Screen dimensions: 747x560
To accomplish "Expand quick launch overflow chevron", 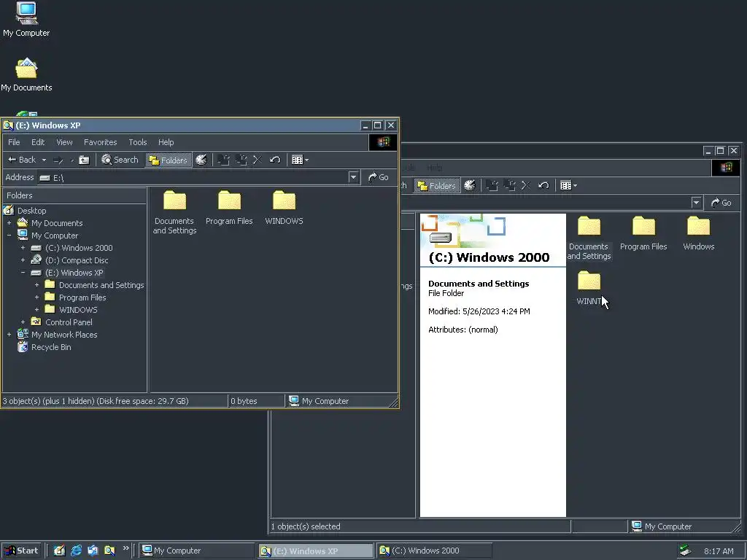I will pos(125,548).
